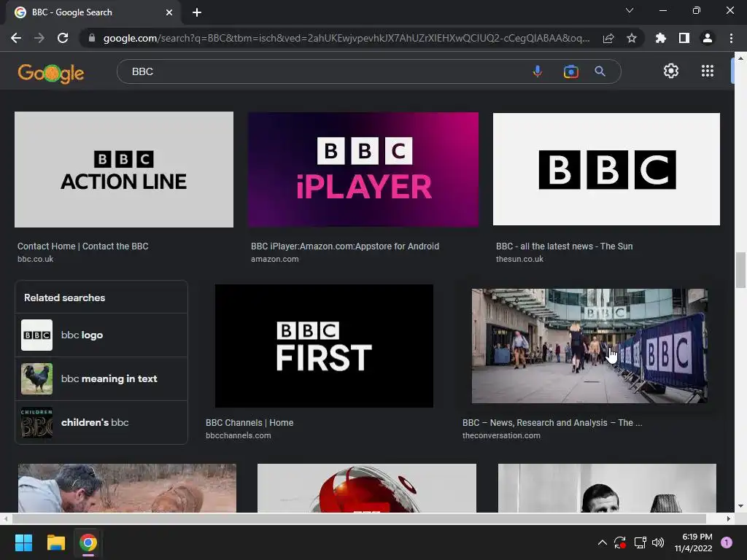Open Google quick settings gear
747x560 pixels.
671,71
